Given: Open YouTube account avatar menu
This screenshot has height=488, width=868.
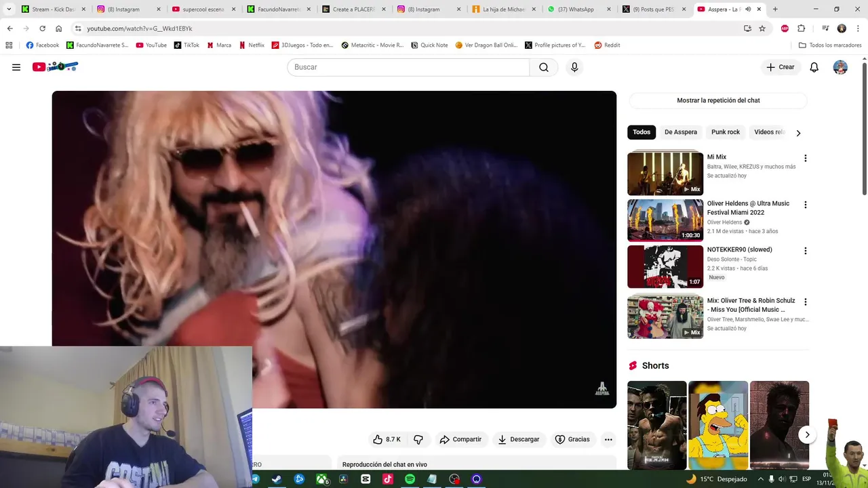Looking at the screenshot, I should pyautogui.click(x=840, y=67).
